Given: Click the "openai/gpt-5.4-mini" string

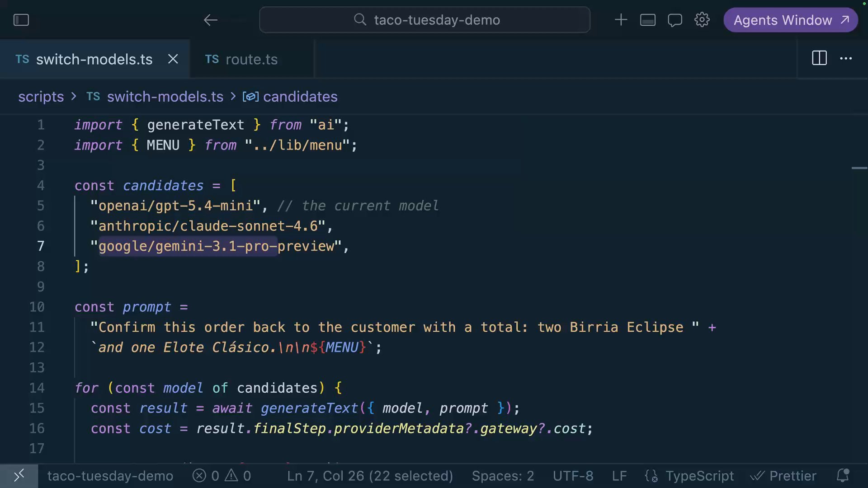Looking at the screenshot, I should 175,206.
